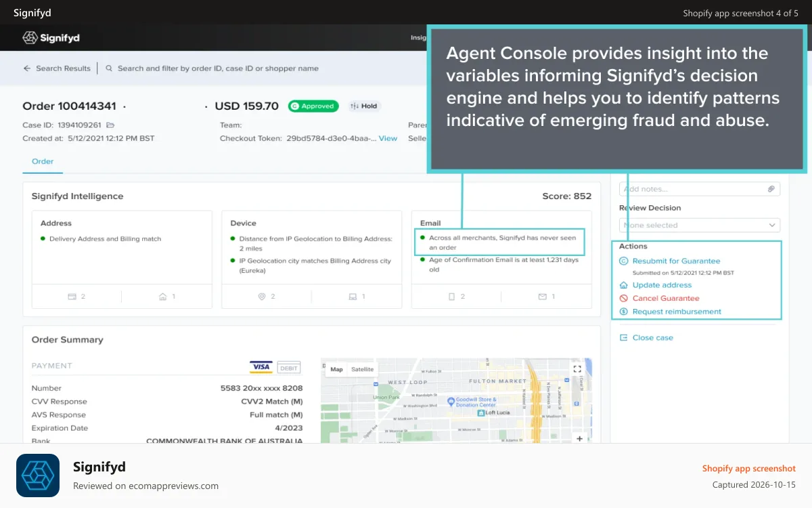Click 'IP Geolocation city matches Billing Address city' line

(315, 266)
